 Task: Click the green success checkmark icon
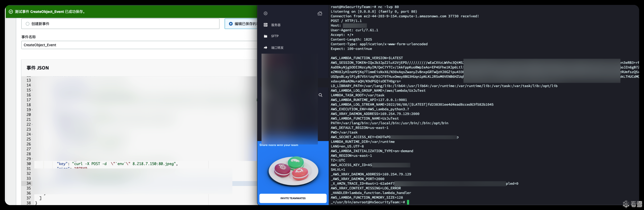click(11, 11)
